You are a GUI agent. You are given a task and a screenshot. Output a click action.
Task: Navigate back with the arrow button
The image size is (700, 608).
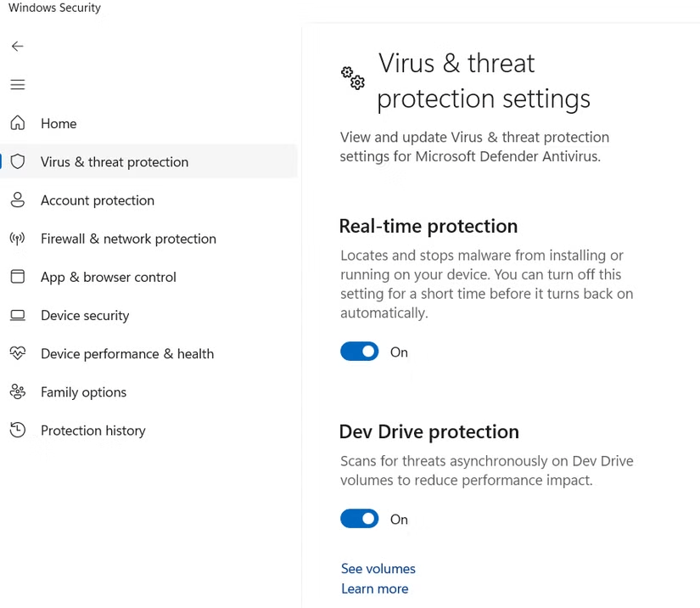tap(17, 46)
